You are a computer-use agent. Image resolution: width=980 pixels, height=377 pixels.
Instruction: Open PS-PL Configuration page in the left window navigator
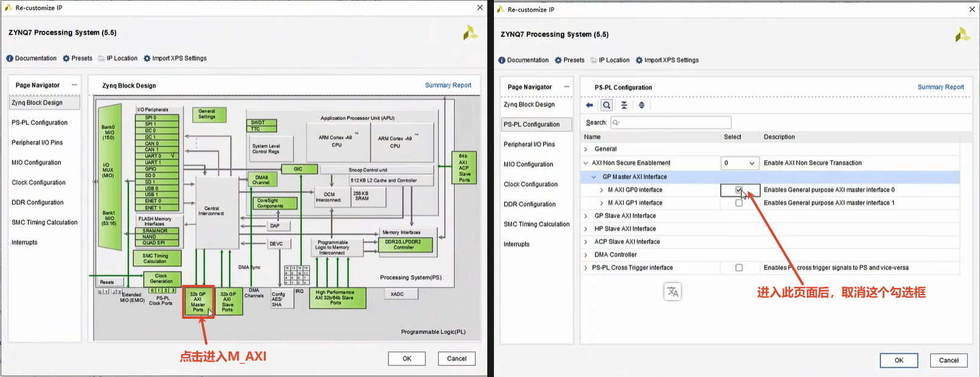[x=39, y=122]
